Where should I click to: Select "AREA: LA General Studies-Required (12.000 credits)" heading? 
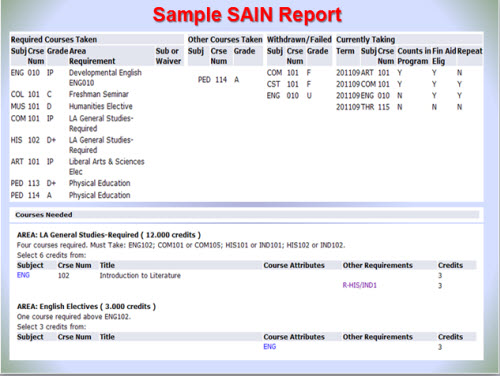click(109, 235)
